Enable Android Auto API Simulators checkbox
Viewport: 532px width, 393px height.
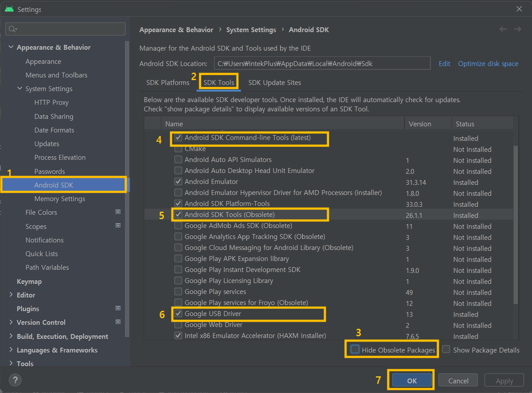click(178, 159)
